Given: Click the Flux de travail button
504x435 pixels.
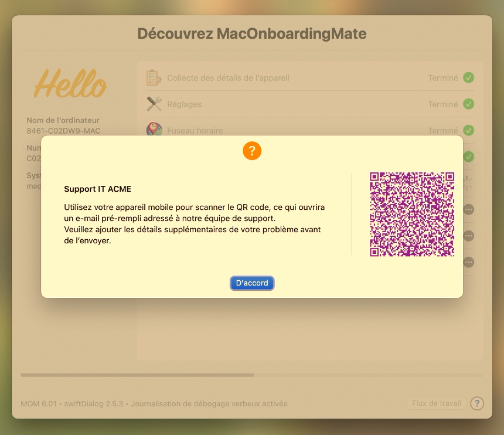Looking at the screenshot, I should pyautogui.click(x=437, y=403).
